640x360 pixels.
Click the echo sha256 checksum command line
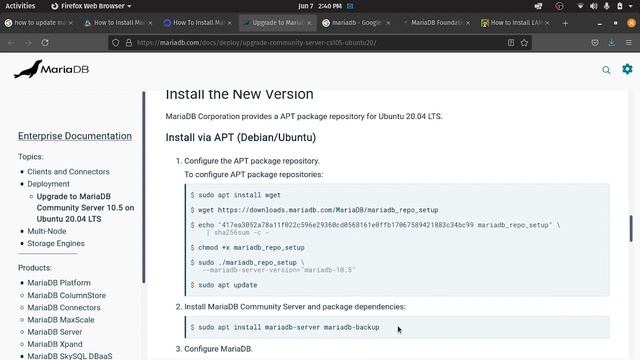point(375,229)
